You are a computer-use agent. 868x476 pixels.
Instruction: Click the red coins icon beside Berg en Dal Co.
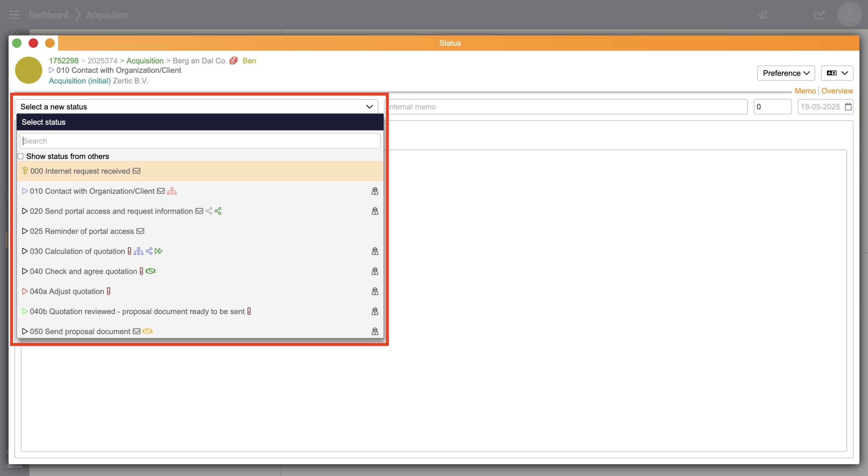tap(234, 61)
